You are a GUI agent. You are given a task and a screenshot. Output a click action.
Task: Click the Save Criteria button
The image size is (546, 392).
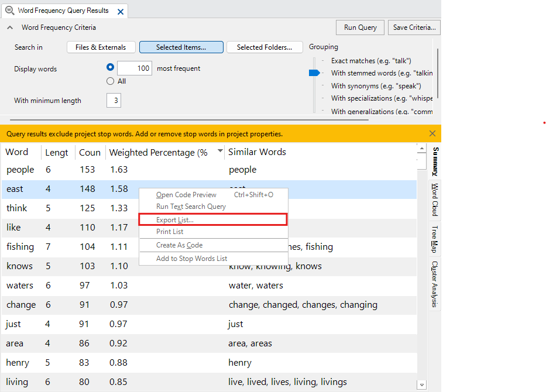click(x=414, y=27)
